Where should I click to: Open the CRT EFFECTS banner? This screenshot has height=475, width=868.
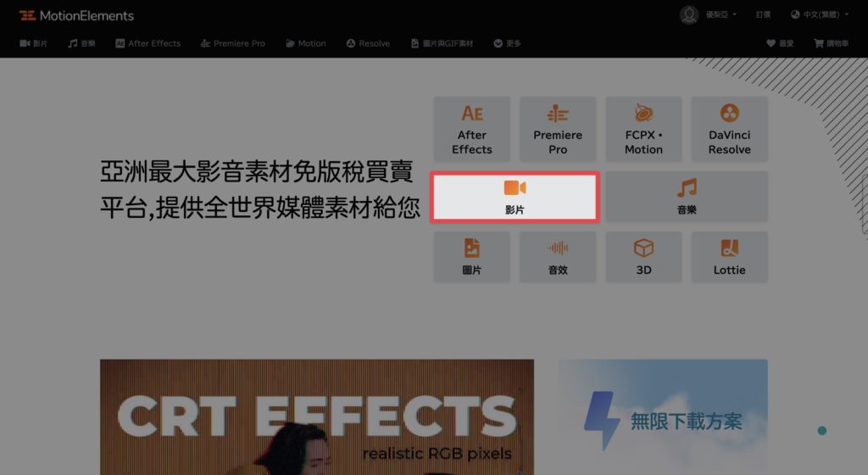317,416
